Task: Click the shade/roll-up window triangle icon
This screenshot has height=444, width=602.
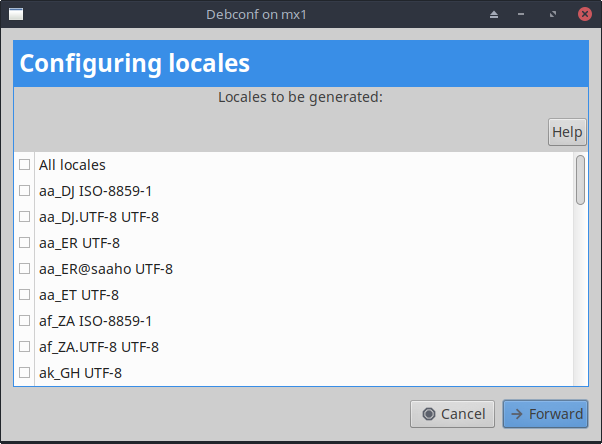Action: pyautogui.click(x=493, y=15)
